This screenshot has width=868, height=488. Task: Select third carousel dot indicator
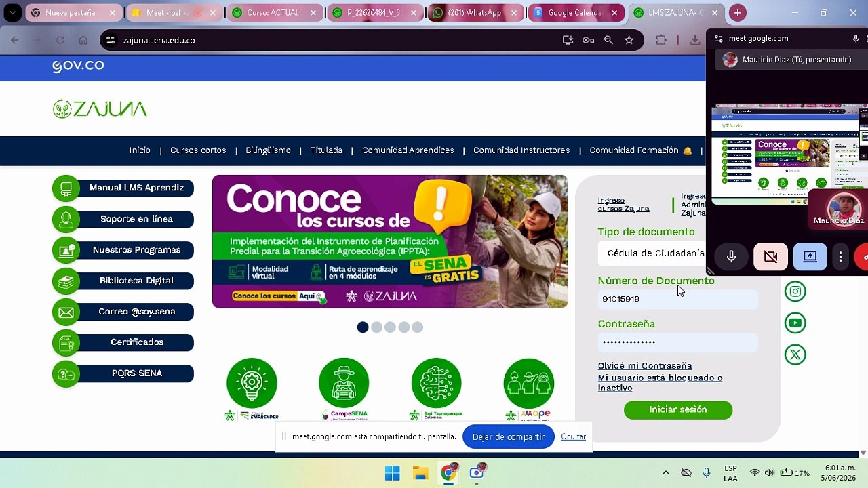coord(390,327)
